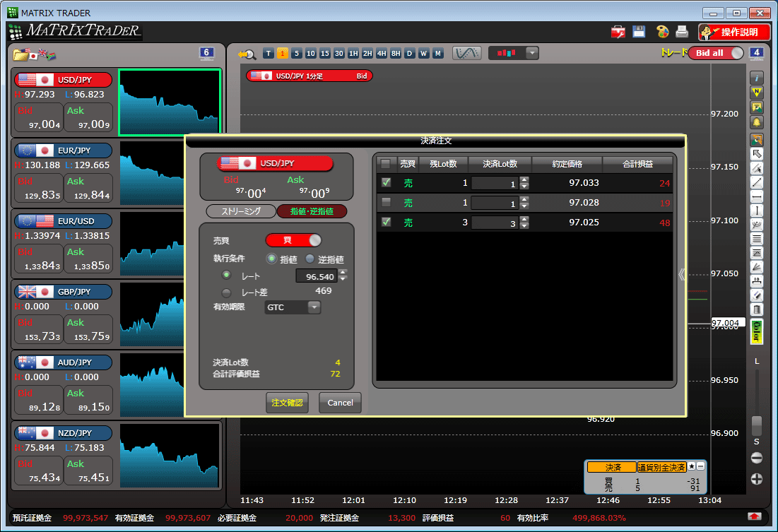Open the technical indicator wave icon

pyautogui.click(x=466, y=53)
